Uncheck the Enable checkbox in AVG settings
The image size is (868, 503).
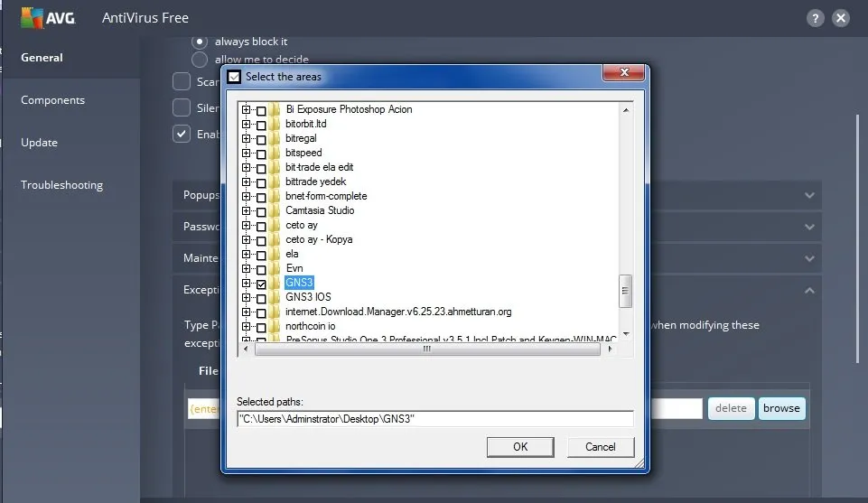[x=182, y=134]
